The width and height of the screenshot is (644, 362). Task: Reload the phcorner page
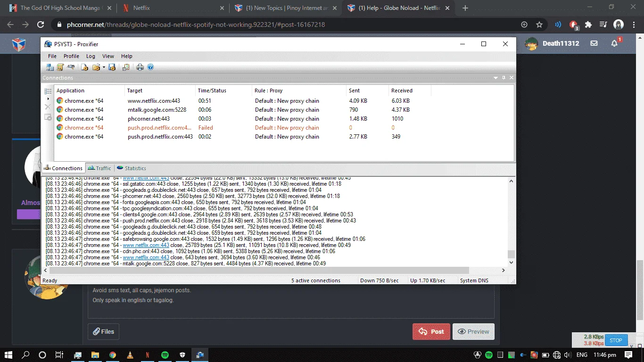41,25
